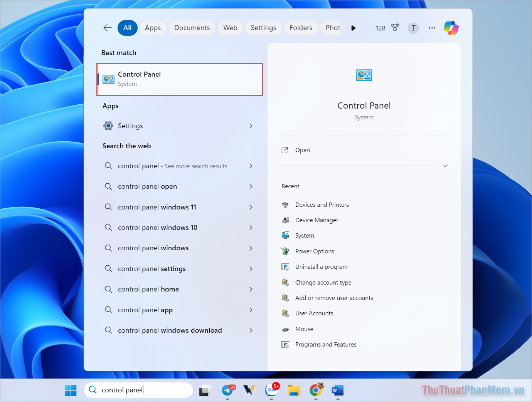Click 'See more search results' link
The width and height of the screenshot is (532, 402).
pos(195,166)
